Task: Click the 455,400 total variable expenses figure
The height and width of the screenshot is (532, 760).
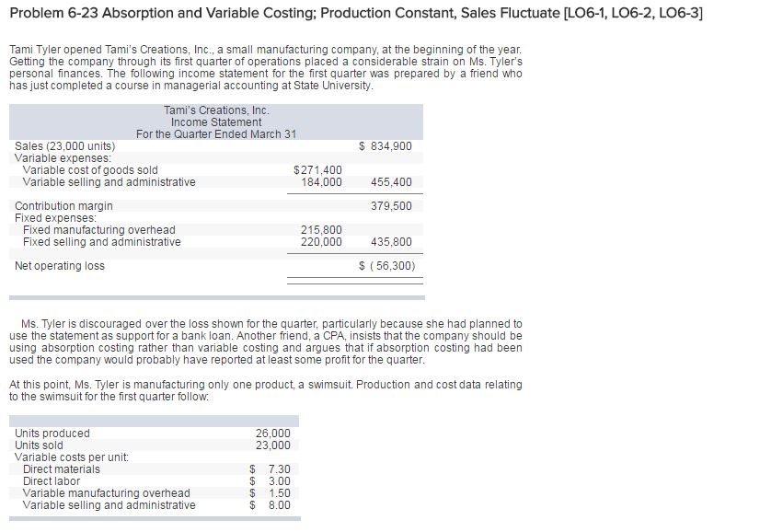Action: pos(391,182)
